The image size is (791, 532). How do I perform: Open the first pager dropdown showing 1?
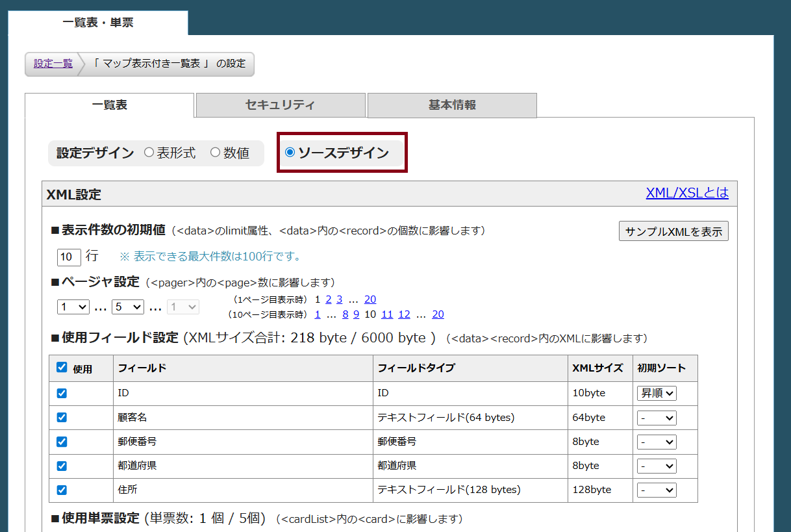pyautogui.click(x=73, y=307)
